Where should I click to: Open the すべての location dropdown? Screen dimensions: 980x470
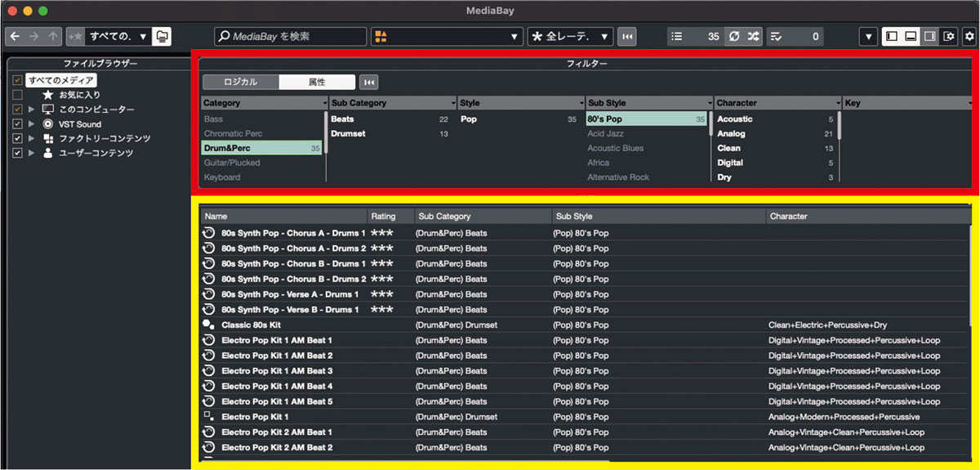[118, 36]
